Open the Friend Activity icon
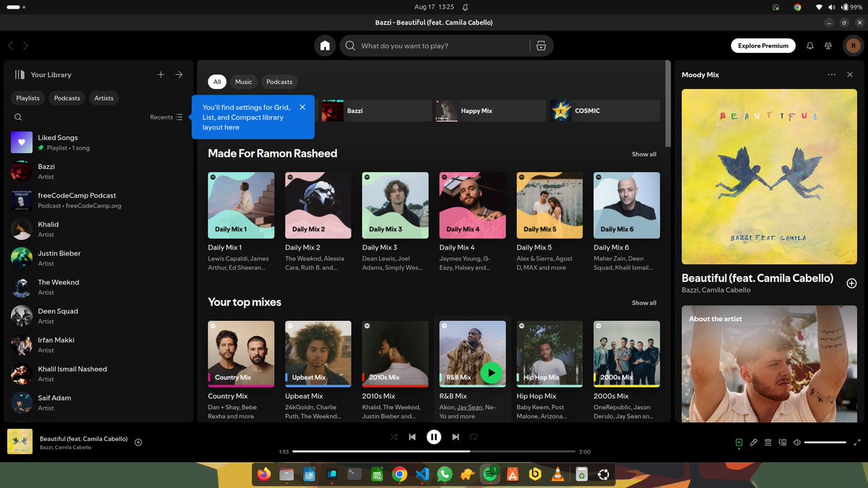The width and height of the screenshot is (868, 488). pyautogui.click(x=828, y=46)
